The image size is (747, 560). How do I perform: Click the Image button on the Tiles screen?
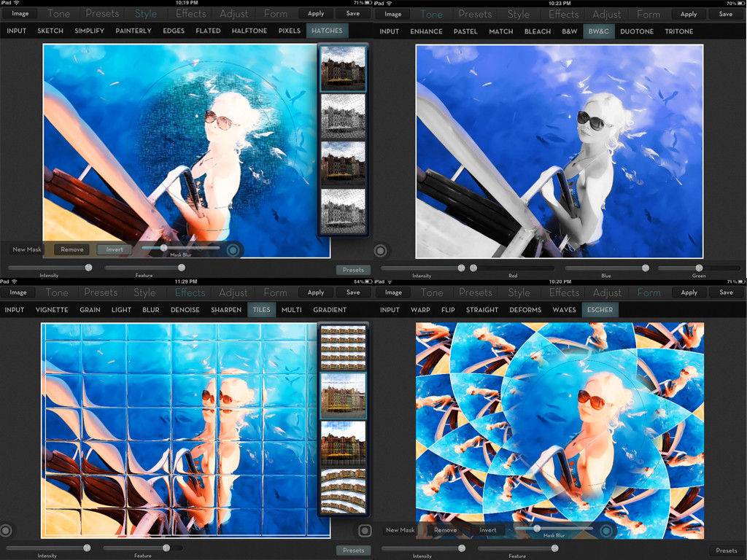pos(18,292)
